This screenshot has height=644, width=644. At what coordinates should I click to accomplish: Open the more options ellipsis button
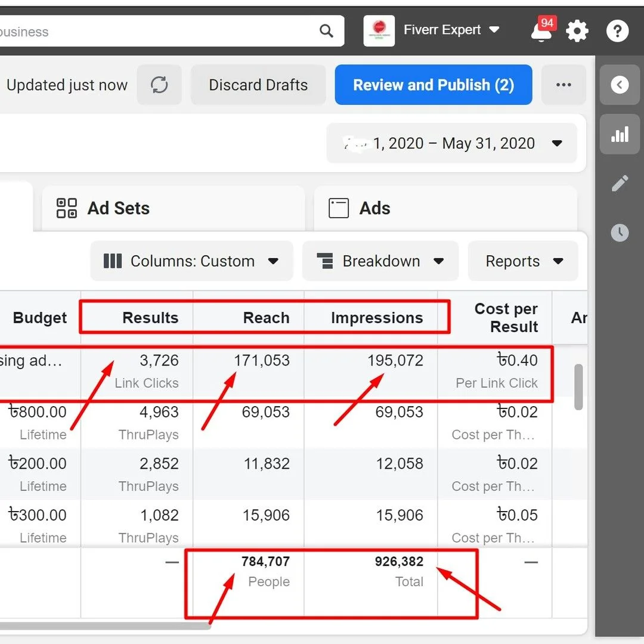point(563,85)
